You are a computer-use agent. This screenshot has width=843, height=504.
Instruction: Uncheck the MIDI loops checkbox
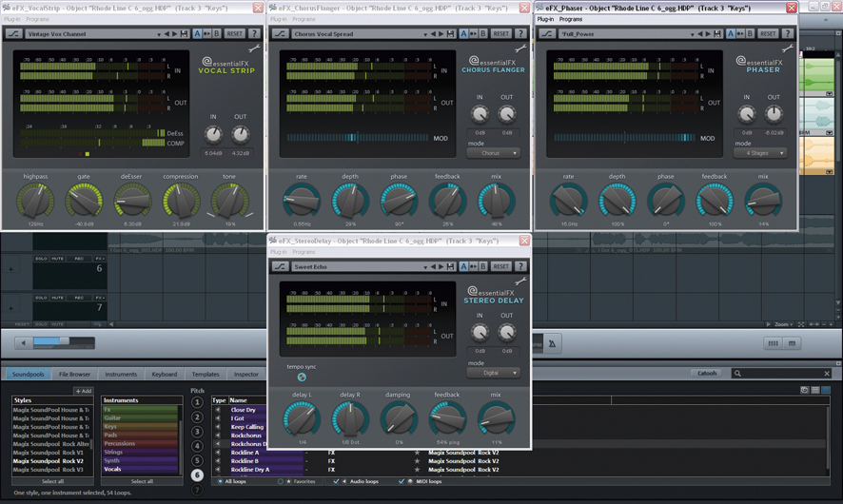pos(402,481)
